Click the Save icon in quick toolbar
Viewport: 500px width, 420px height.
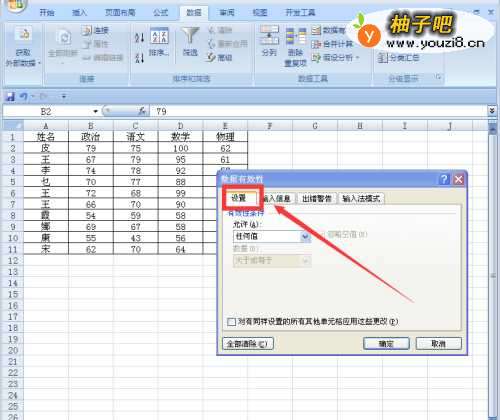(10, 97)
